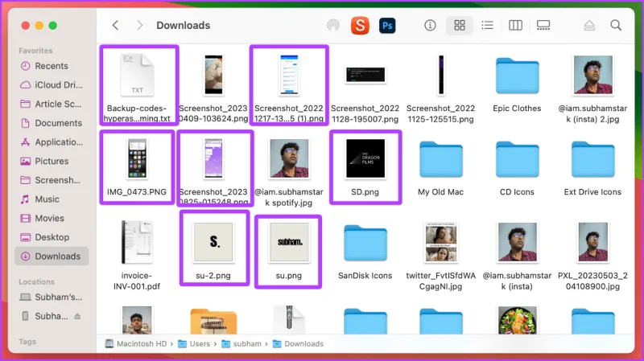Select the My Old Mac folder
The image size is (644, 361).
(440, 159)
